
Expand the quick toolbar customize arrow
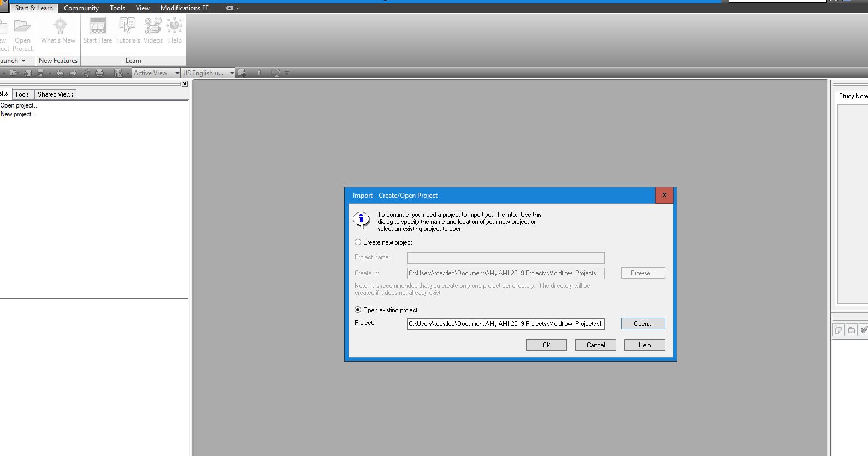(287, 73)
